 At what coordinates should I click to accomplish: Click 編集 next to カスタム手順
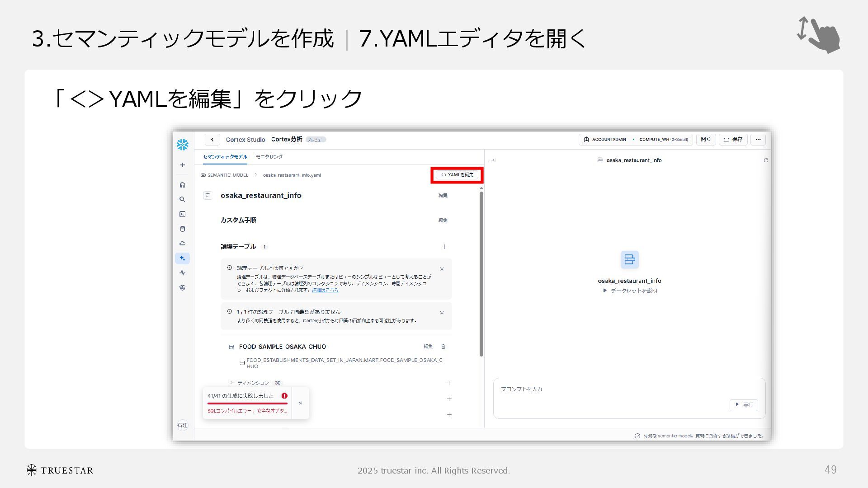click(x=443, y=221)
